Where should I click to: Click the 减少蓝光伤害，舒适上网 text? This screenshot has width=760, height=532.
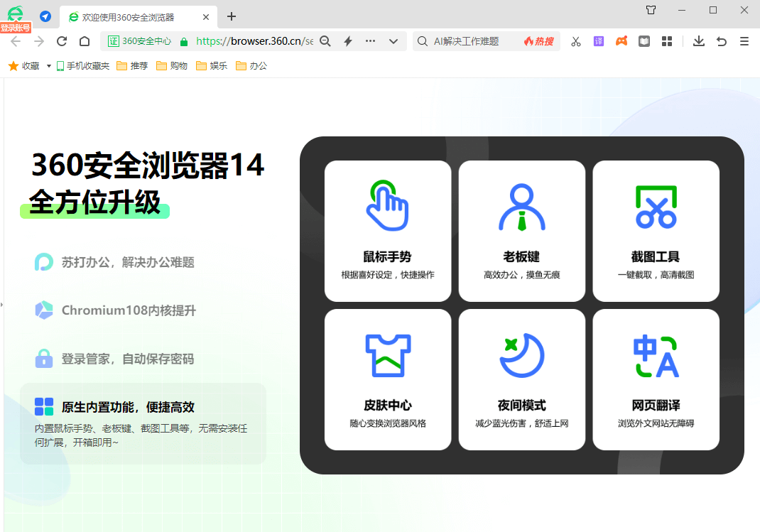coord(522,423)
